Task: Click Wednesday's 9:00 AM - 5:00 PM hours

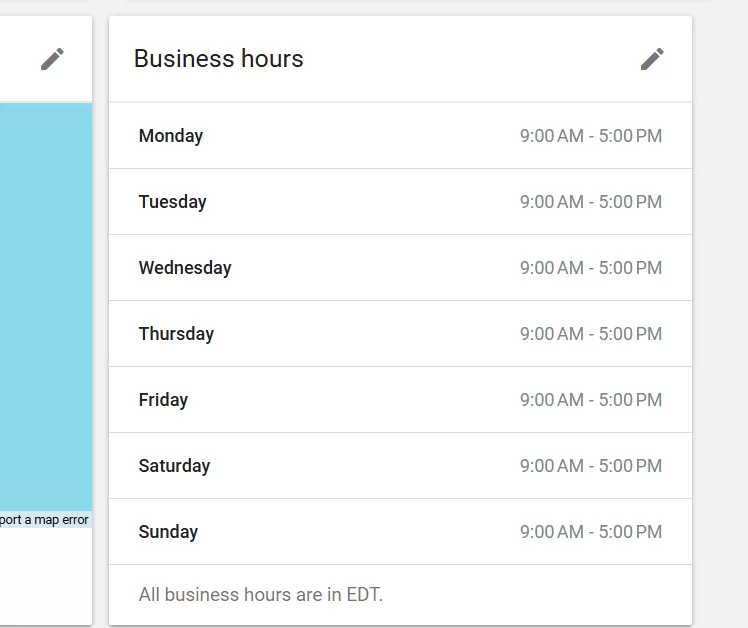Action: coord(590,268)
